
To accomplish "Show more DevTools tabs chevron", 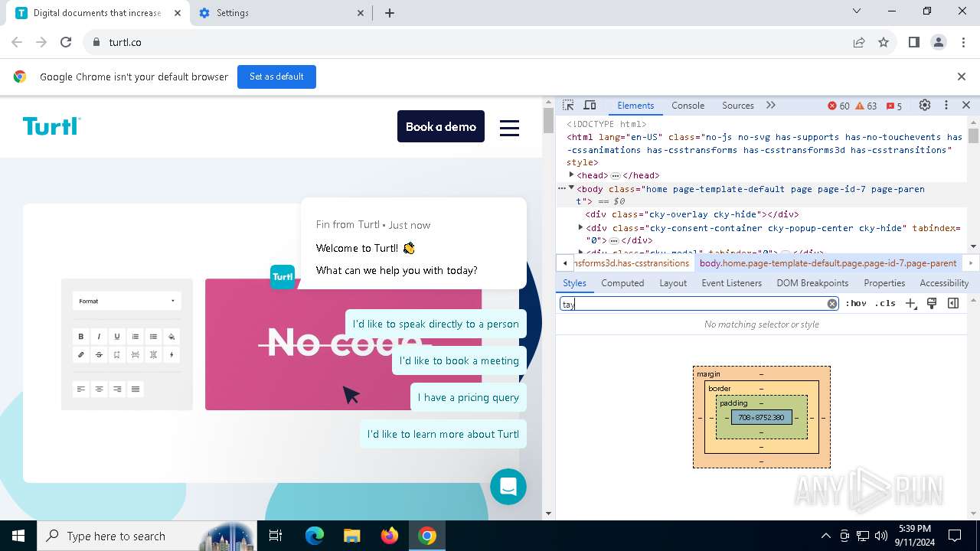I will coord(771,106).
